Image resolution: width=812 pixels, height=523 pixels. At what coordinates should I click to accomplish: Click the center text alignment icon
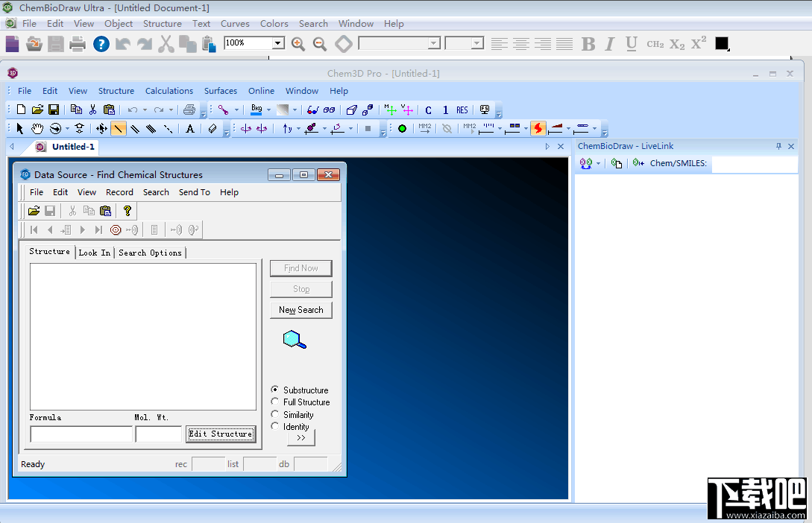(x=521, y=44)
